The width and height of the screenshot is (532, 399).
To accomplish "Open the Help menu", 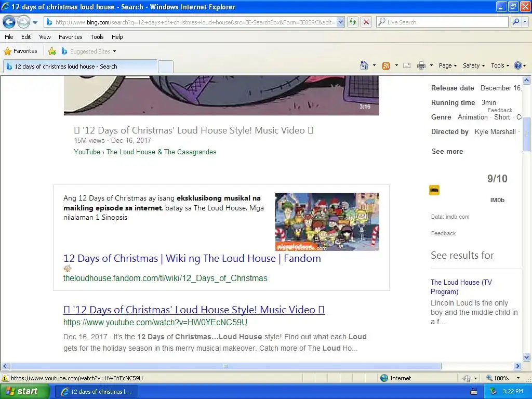I will (x=117, y=37).
